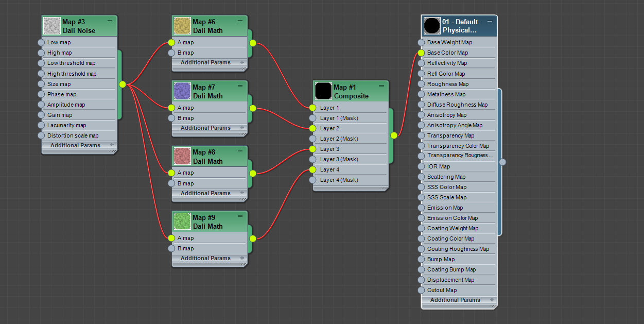This screenshot has width=644, height=324.
Task: Expand Additional Params on Map #9 node
Action: [242, 258]
